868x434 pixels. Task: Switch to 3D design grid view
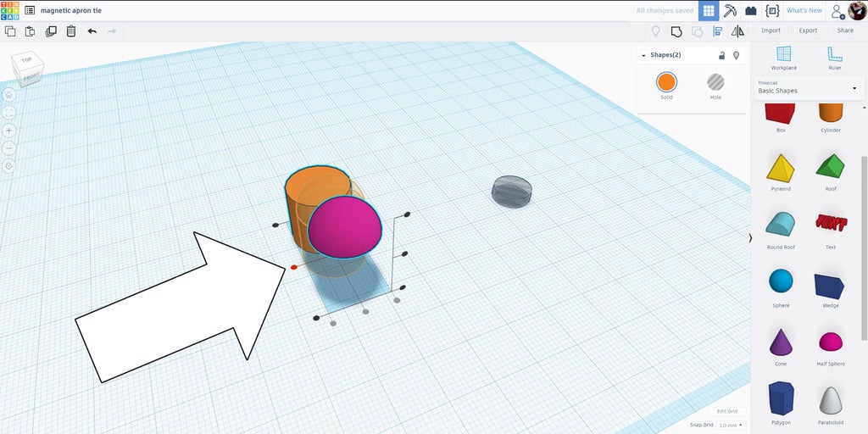click(x=709, y=10)
